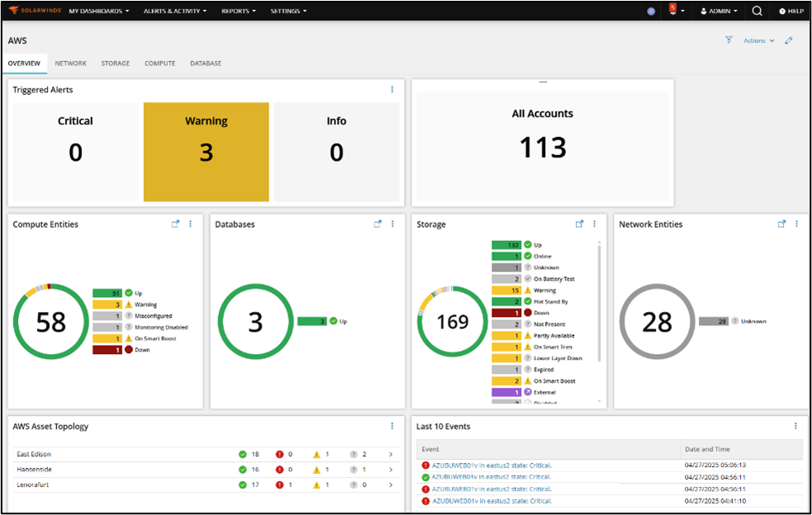
Task: Click the SolarWinds logo
Action: pyautogui.click(x=35, y=11)
